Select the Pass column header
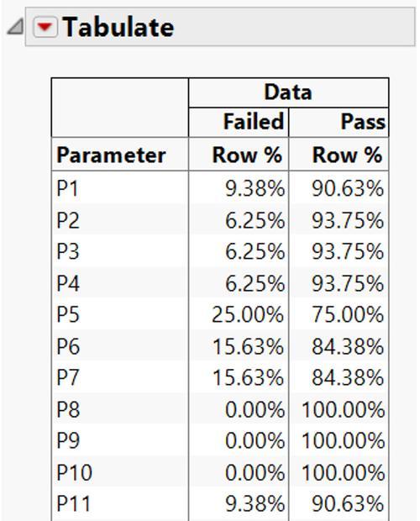Screen dimensions: 420x521 click(363, 122)
